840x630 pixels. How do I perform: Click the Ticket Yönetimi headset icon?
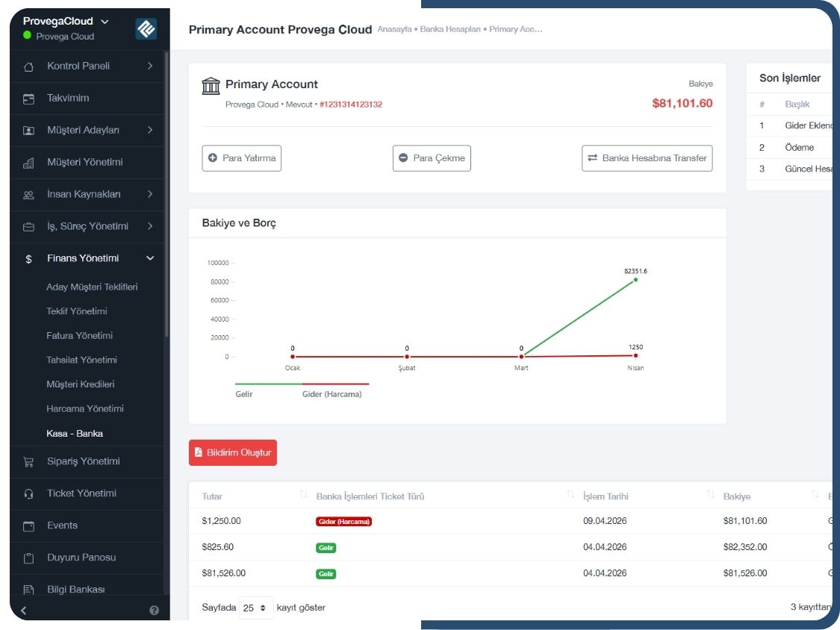29,494
